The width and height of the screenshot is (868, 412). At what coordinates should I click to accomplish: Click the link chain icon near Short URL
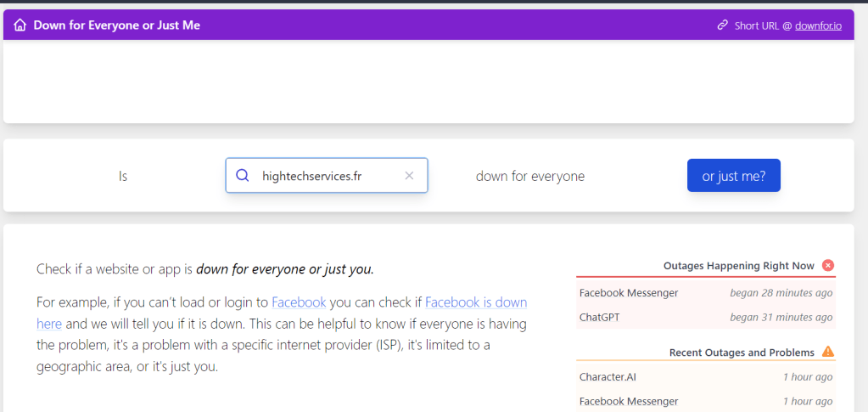723,25
